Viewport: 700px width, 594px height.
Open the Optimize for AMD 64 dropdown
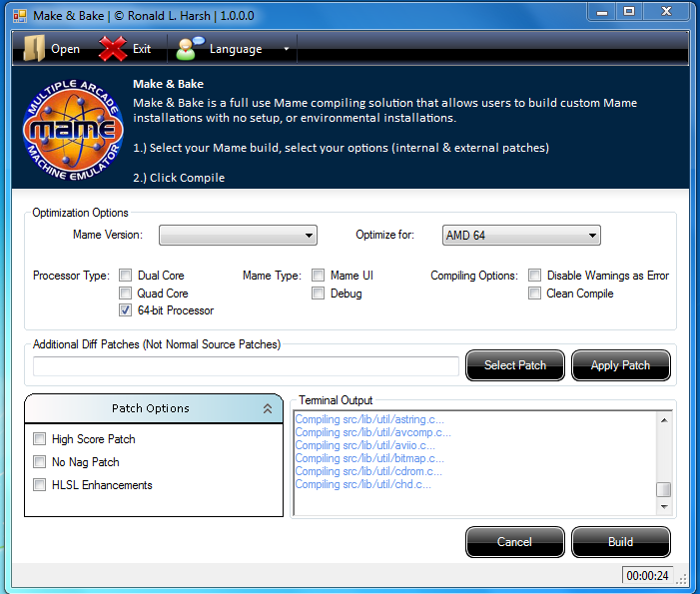(521, 236)
